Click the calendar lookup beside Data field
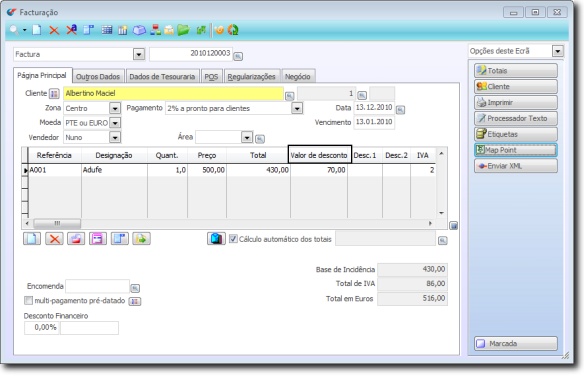584x376 pixels. [x=400, y=109]
